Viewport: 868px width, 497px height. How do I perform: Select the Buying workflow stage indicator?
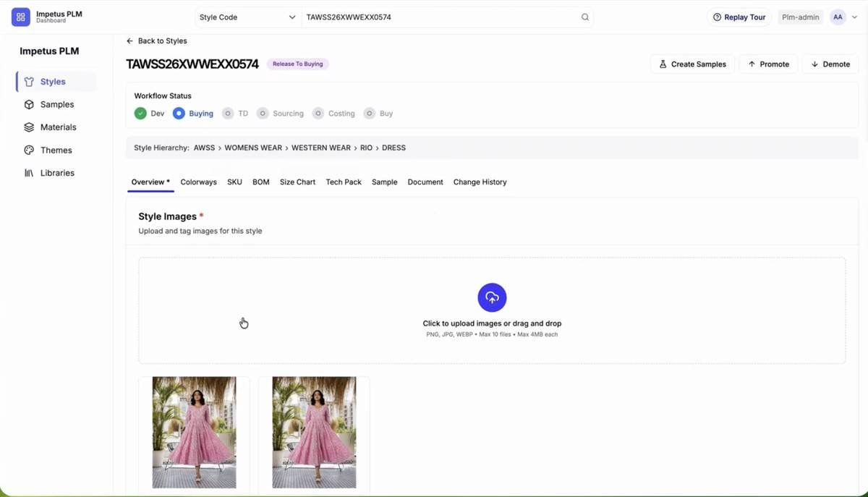[x=179, y=114]
